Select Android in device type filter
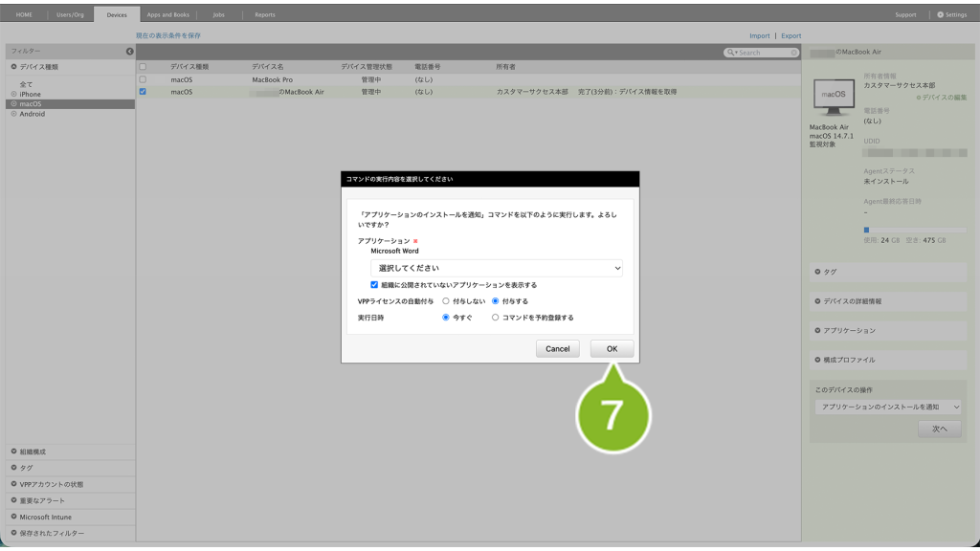The width and height of the screenshot is (980, 551). tap(32, 115)
